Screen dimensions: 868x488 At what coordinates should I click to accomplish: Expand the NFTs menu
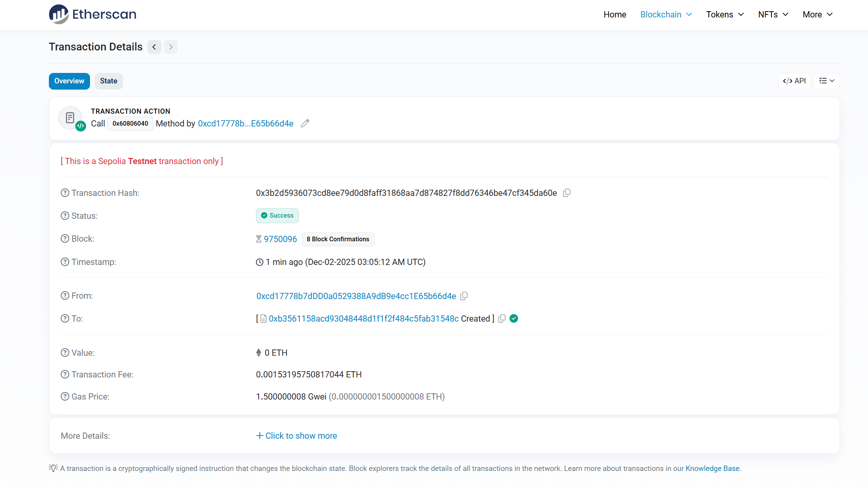[x=773, y=14]
